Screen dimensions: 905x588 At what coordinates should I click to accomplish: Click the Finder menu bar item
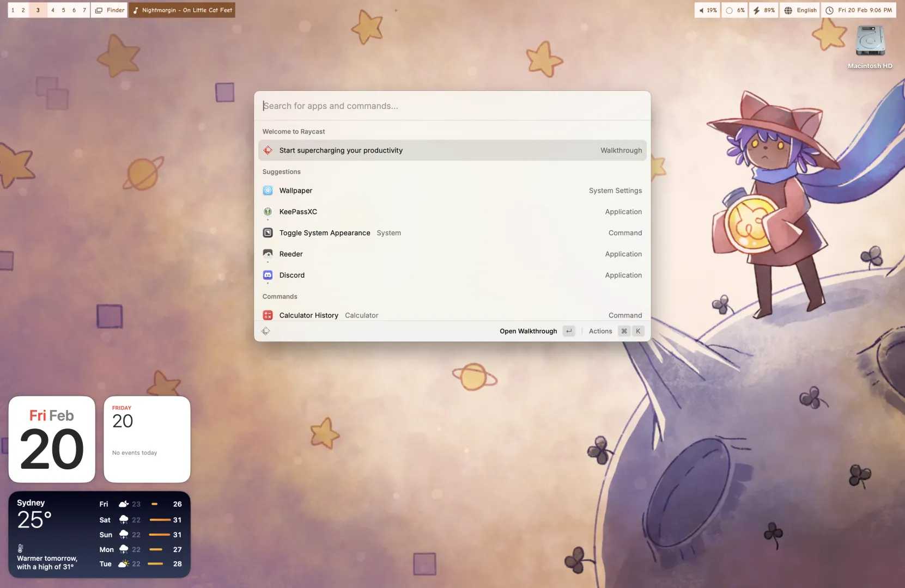pyautogui.click(x=110, y=10)
